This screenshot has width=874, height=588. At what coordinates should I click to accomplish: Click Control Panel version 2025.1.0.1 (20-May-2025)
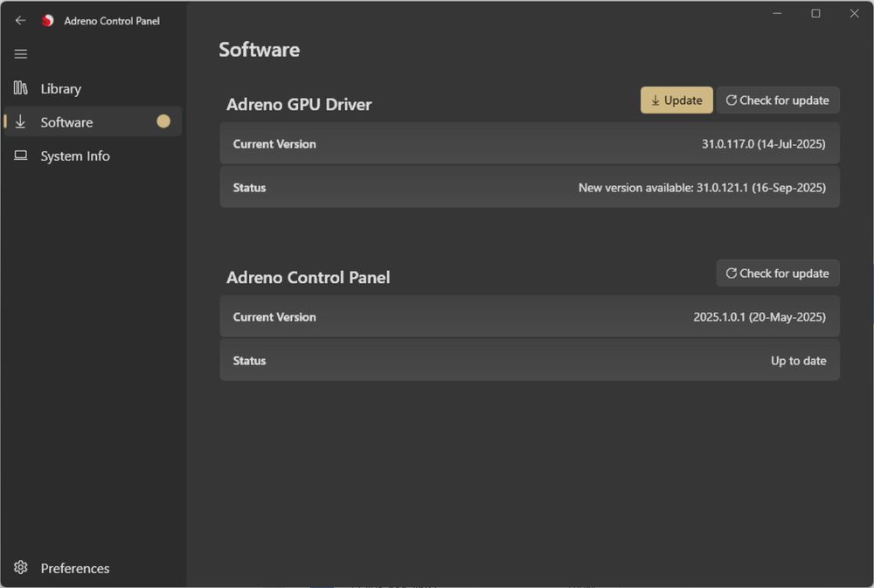(760, 317)
